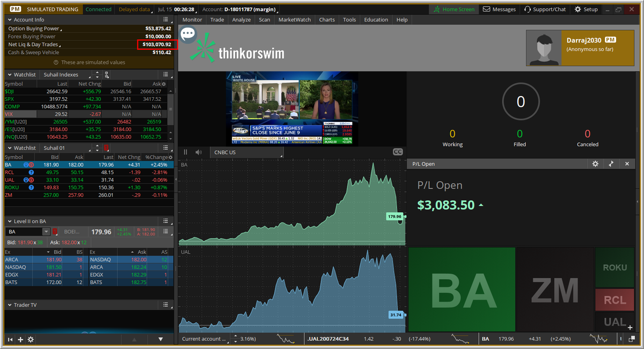The height and width of the screenshot is (349, 644).
Task: Click the red phone icon next to BA
Action: click(x=32, y=165)
